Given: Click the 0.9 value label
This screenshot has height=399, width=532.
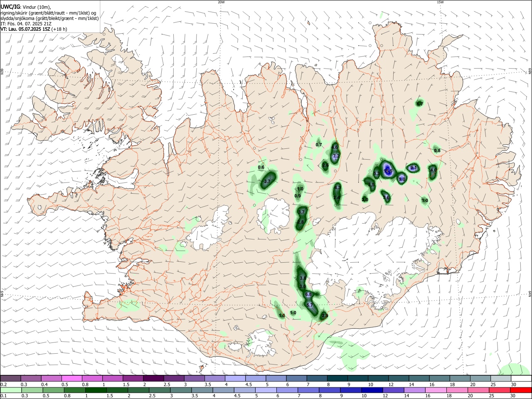Looking at the screenshot, I should point(298,196).
